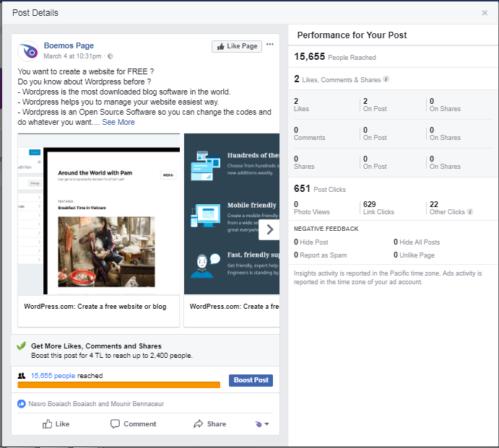This screenshot has height=448, width=499.
Task: Advance carousel with the right arrow
Action: coord(269,229)
